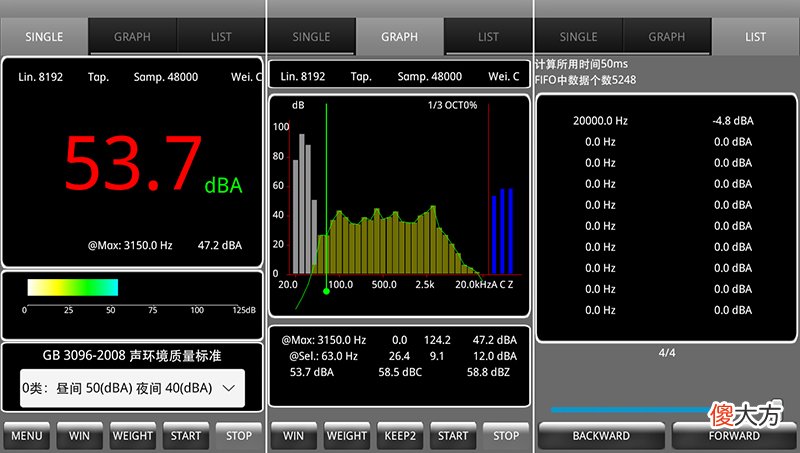Tap the FORWARD button
This screenshot has width=800, height=453.
[734, 436]
